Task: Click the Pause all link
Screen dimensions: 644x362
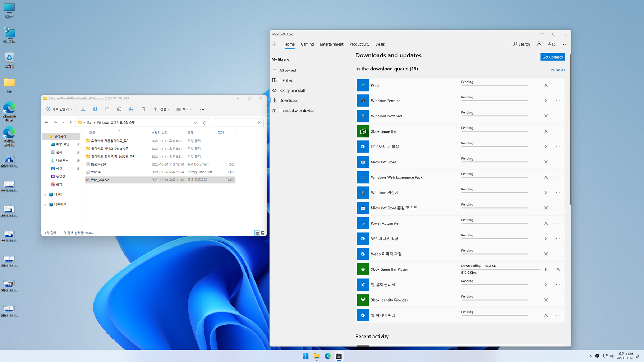Action: coord(557,70)
